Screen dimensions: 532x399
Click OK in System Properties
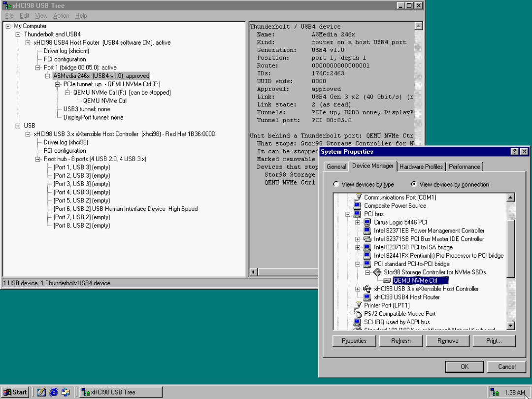click(x=465, y=367)
